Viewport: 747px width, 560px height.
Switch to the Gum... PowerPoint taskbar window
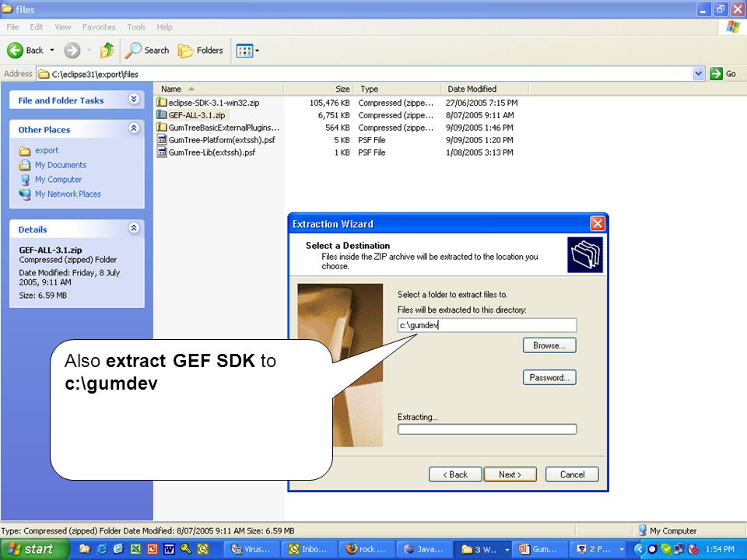tap(540, 549)
